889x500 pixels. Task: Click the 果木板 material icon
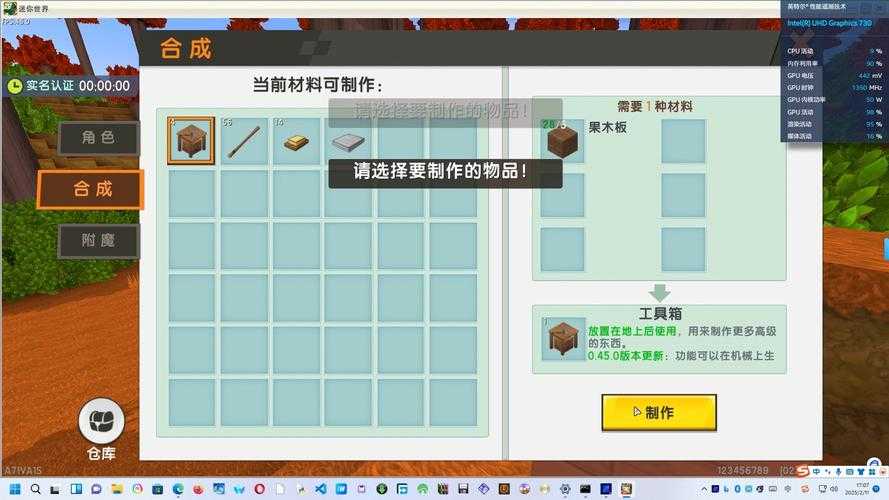click(x=562, y=141)
